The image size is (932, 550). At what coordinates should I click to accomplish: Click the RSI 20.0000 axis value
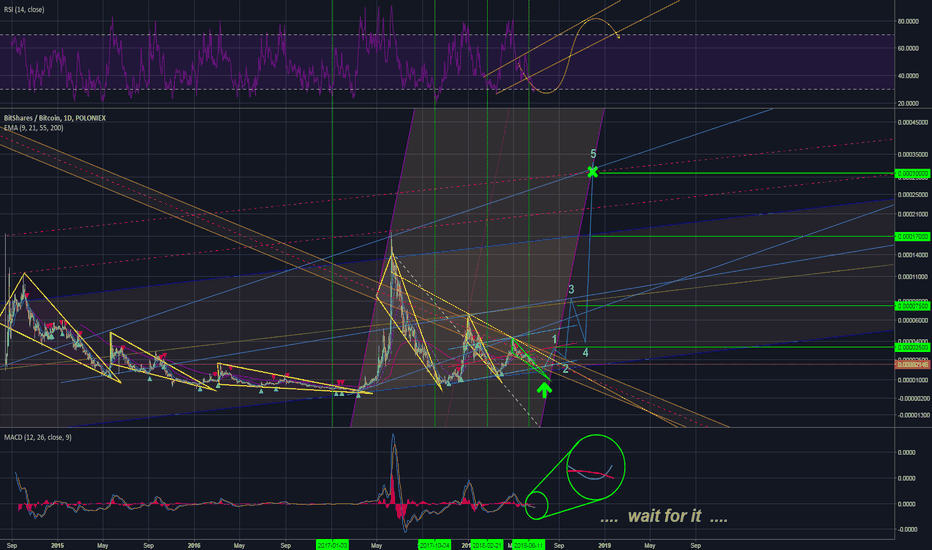tap(908, 103)
